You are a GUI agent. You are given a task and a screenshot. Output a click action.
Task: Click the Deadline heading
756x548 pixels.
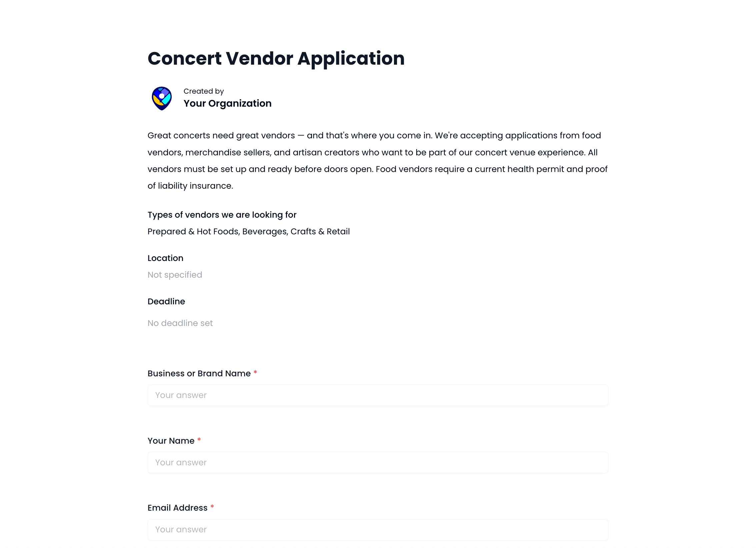[166, 301]
